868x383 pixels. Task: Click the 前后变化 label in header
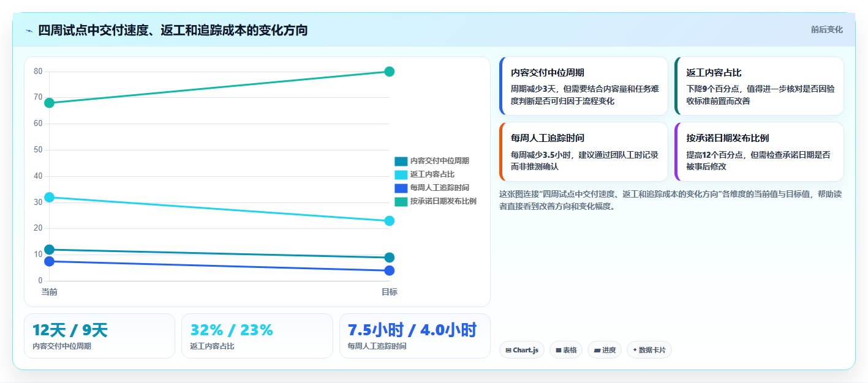coord(826,29)
